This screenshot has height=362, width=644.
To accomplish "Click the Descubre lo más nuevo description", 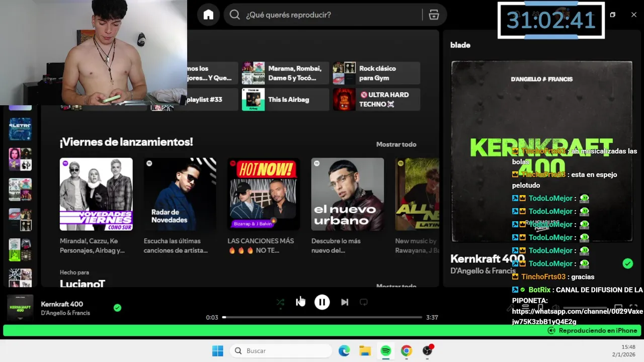I will [337, 245].
